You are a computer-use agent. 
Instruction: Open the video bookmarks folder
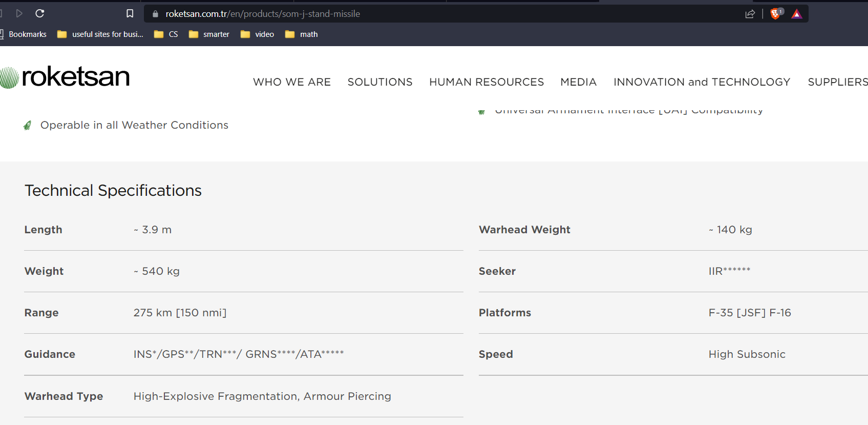pos(258,34)
